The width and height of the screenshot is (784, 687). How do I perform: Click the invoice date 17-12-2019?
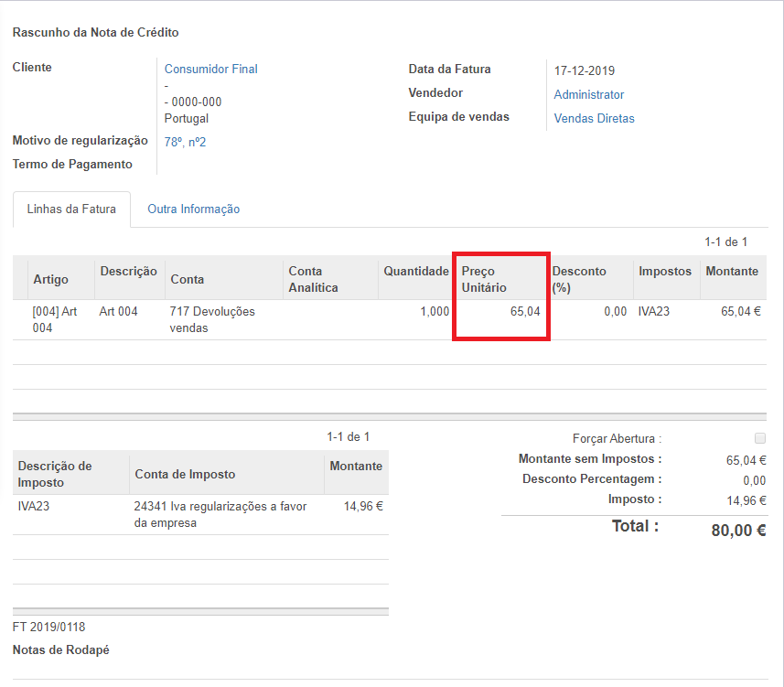(585, 70)
